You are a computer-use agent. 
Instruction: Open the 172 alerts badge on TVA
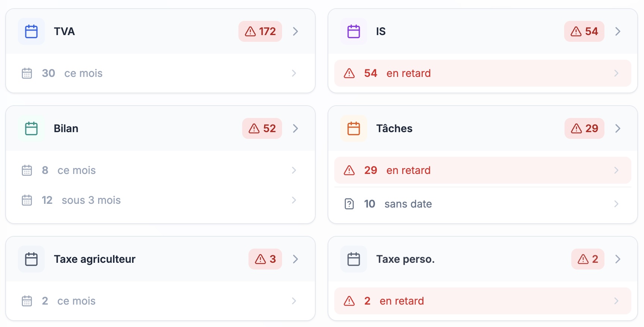coord(260,31)
